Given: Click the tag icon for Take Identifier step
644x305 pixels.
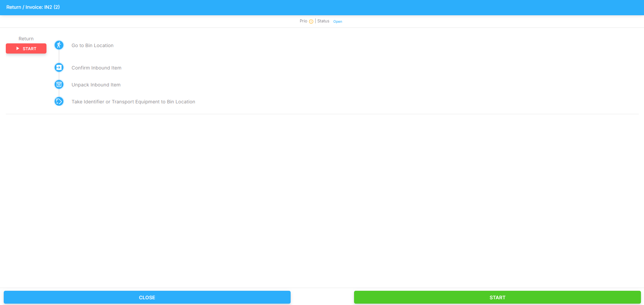Looking at the screenshot, I should tap(59, 101).
